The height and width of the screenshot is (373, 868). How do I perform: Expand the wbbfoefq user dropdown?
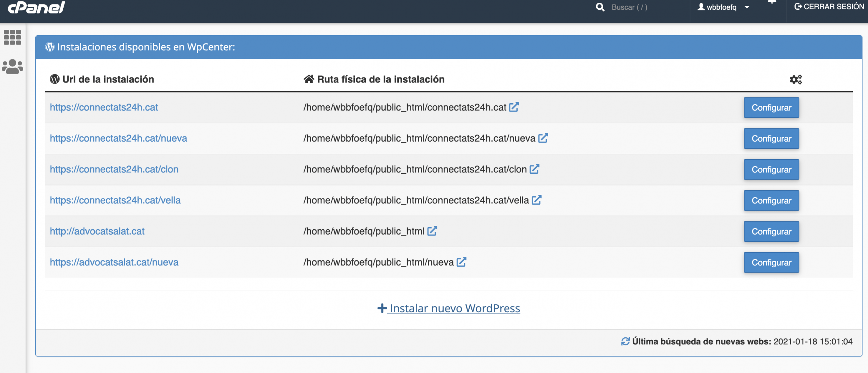click(x=723, y=7)
